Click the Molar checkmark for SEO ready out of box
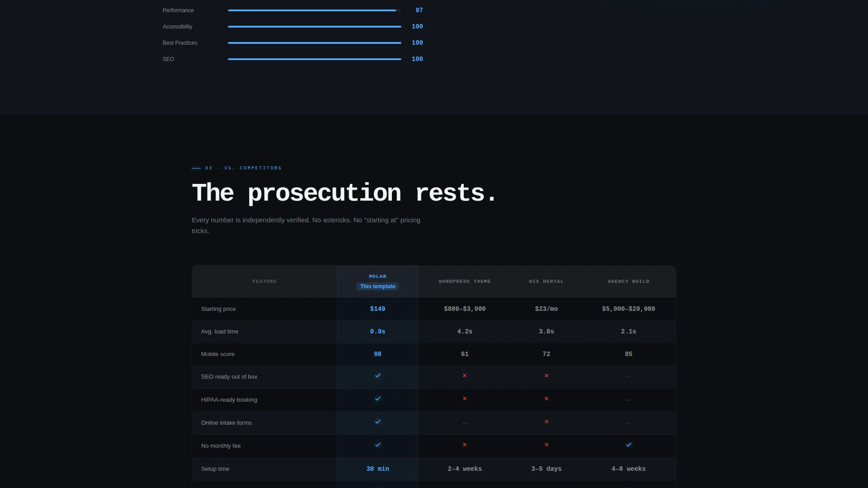Image resolution: width=868 pixels, height=488 pixels. coord(378,375)
